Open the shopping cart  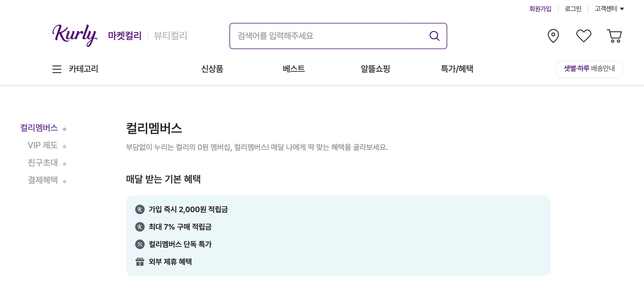614,36
